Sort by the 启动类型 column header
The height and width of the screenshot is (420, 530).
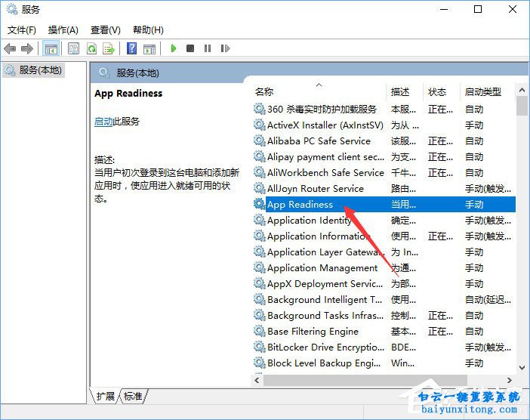click(488, 91)
